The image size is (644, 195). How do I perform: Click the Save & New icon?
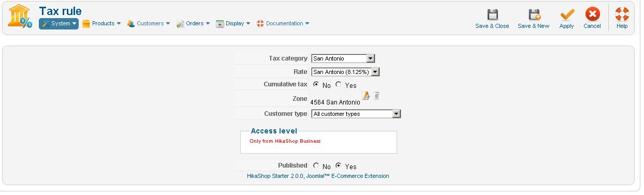click(534, 14)
